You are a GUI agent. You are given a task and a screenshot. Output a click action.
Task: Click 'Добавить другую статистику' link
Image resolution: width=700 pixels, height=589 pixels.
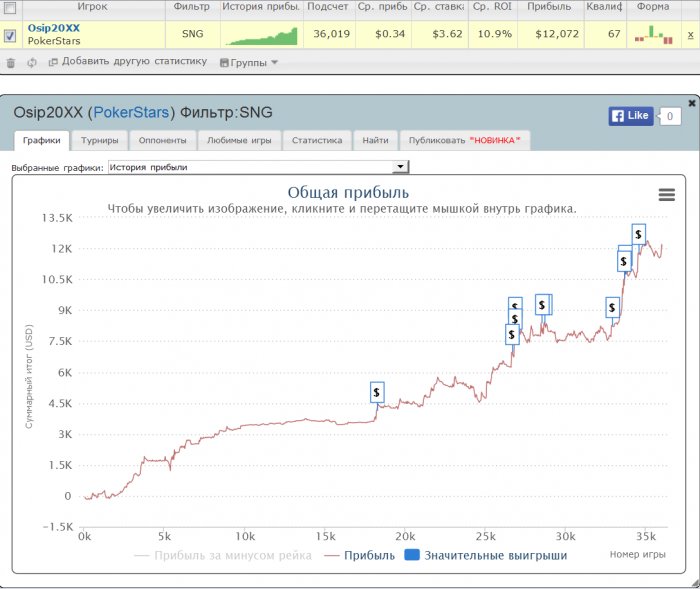point(129,62)
